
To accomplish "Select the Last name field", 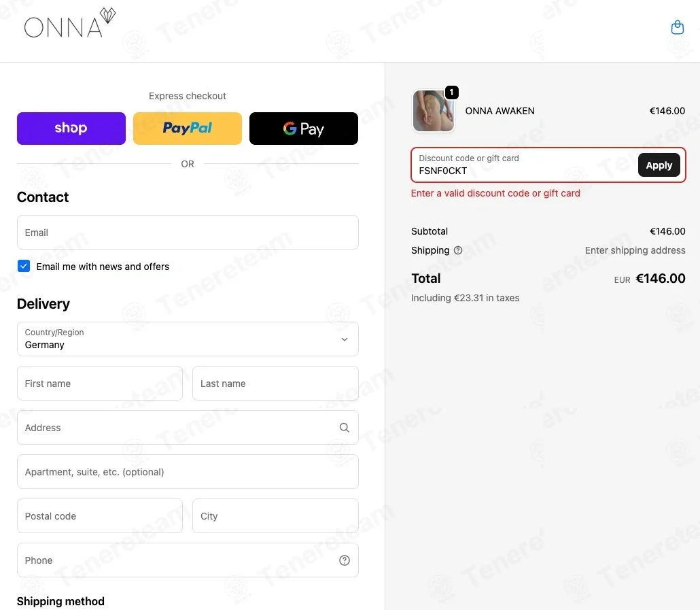I will coord(275,383).
